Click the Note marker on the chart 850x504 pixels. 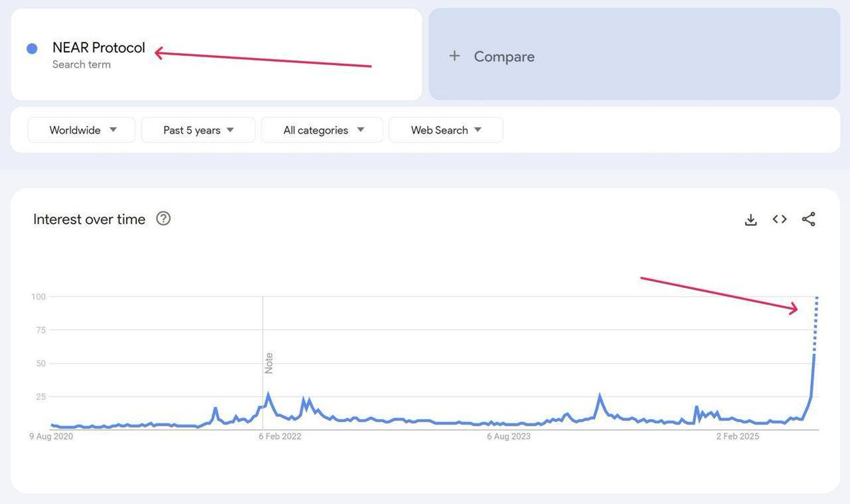[x=268, y=363]
